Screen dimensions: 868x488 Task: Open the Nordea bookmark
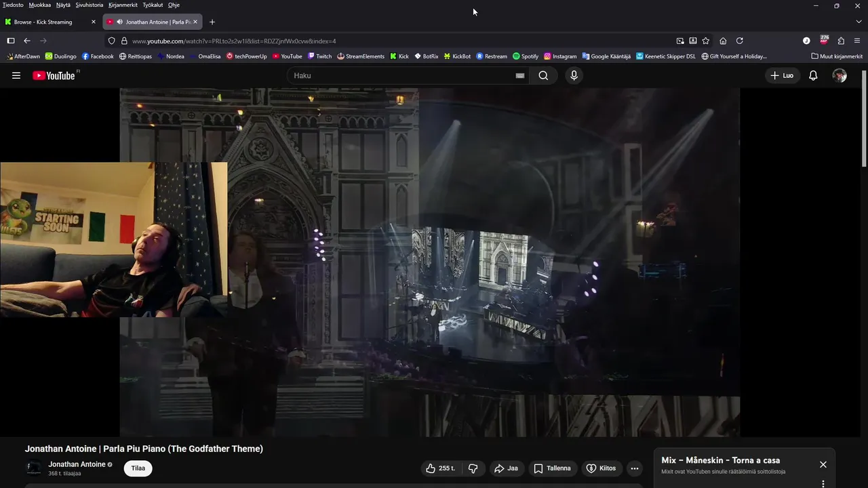pyautogui.click(x=171, y=56)
